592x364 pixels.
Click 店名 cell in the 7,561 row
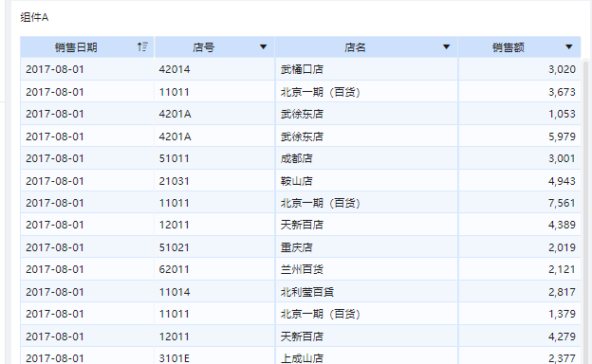coord(366,203)
